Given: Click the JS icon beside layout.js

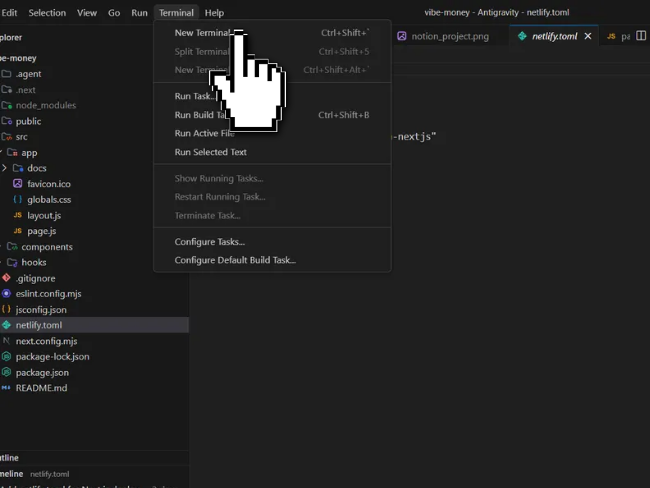Looking at the screenshot, I should click(x=17, y=215).
